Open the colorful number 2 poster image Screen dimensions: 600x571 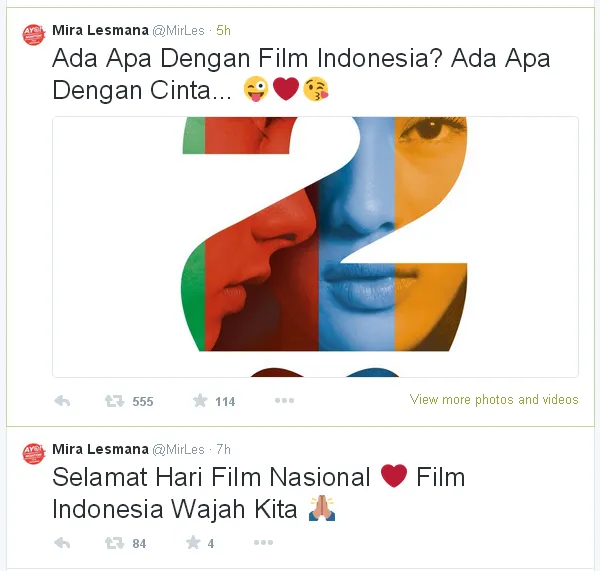(315, 247)
